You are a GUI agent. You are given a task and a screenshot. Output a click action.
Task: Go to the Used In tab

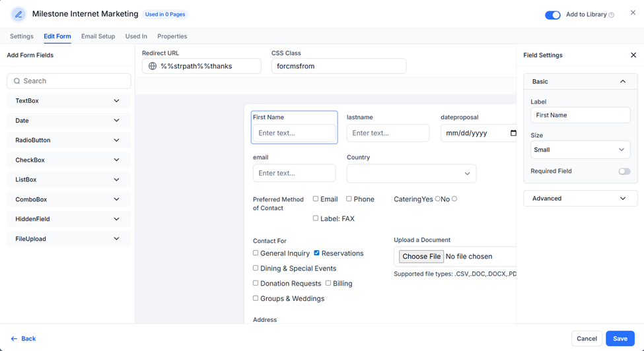(x=136, y=36)
